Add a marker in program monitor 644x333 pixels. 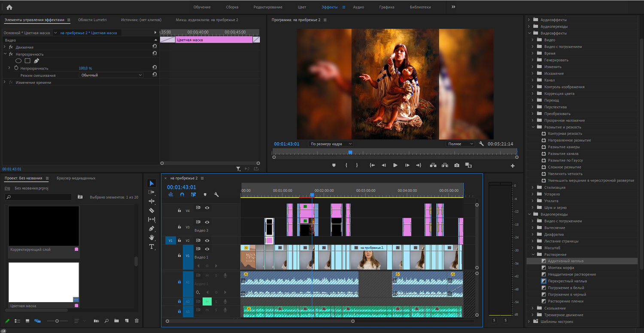(x=334, y=165)
